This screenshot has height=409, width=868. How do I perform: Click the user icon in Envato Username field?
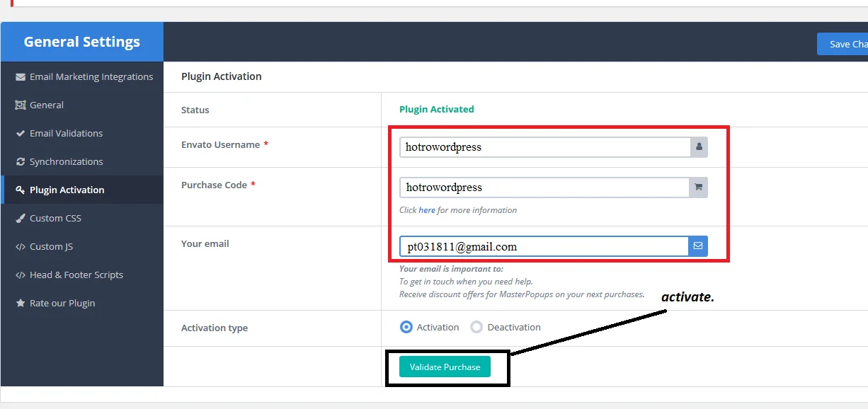[699, 147]
